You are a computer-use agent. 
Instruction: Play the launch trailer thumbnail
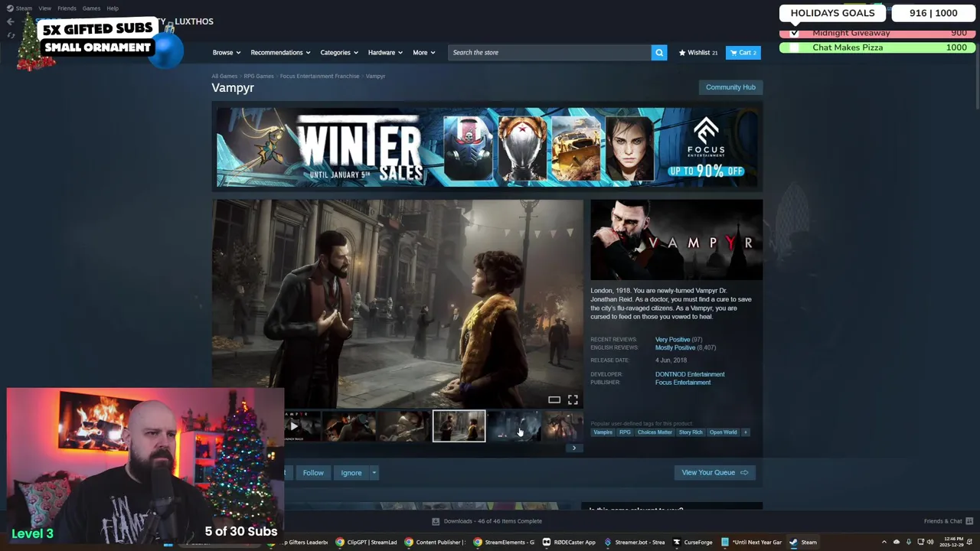302,426
